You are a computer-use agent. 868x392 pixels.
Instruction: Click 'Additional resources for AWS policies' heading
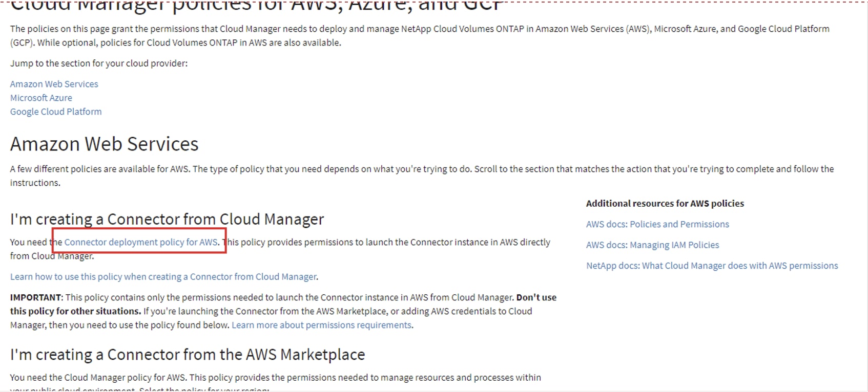665,203
